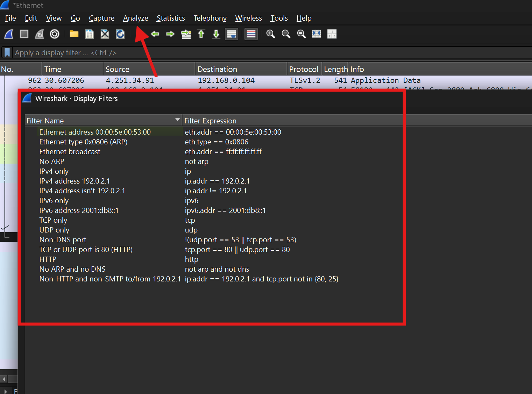Open capture options gear icon

click(55, 34)
